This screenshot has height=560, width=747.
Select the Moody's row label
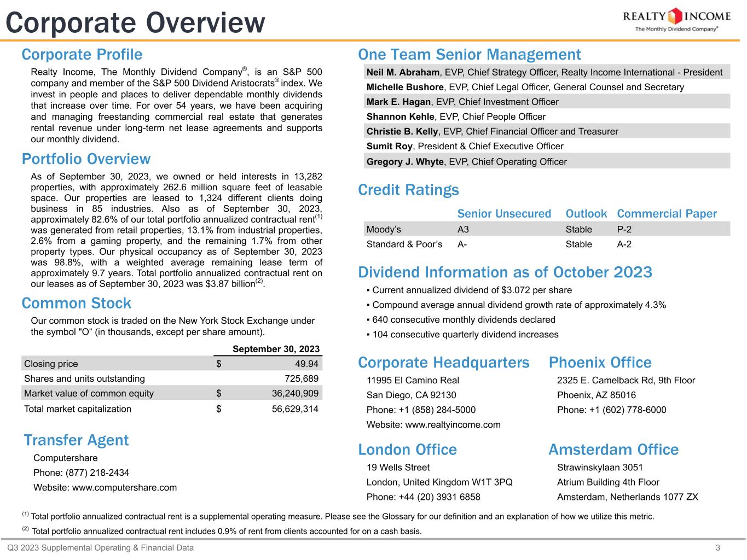coord(384,229)
